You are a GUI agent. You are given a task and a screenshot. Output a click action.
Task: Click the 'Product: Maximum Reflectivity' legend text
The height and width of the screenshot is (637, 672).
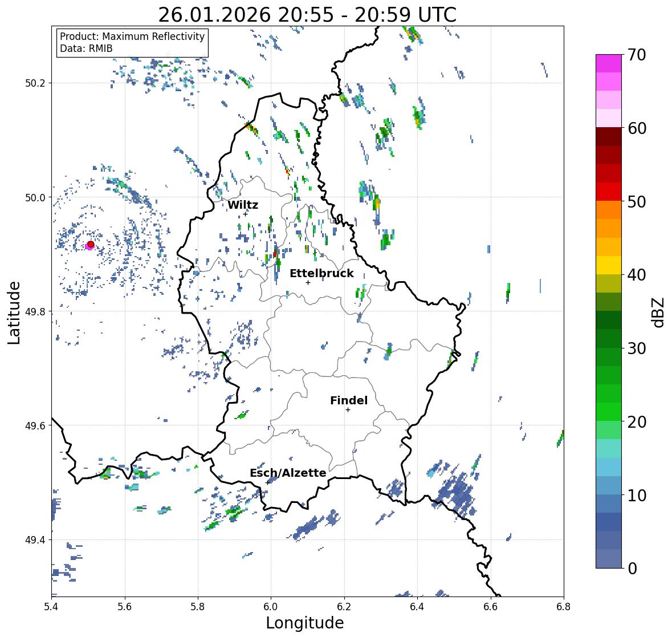pos(132,36)
